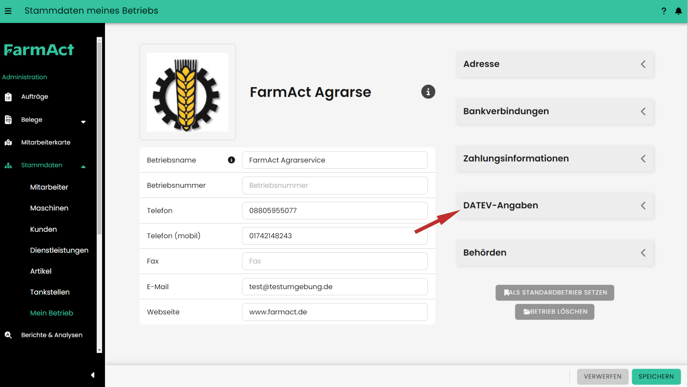
Task: Go to Dienstleistungen master data
Action: (59, 251)
